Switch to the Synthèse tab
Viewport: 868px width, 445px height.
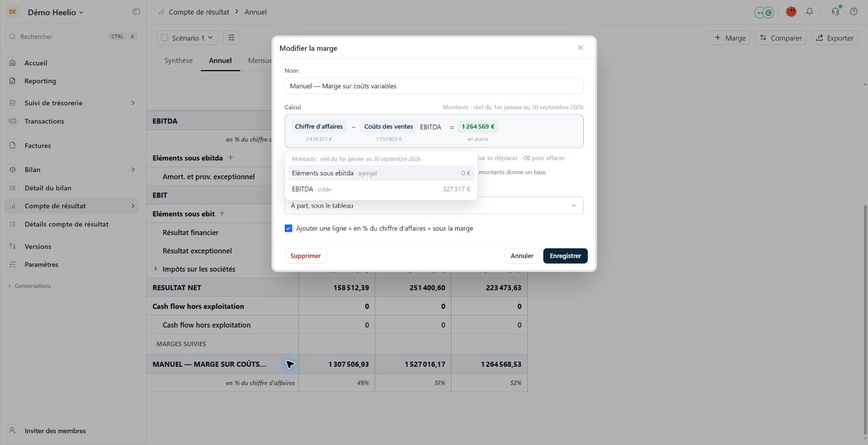[x=178, y=60]
